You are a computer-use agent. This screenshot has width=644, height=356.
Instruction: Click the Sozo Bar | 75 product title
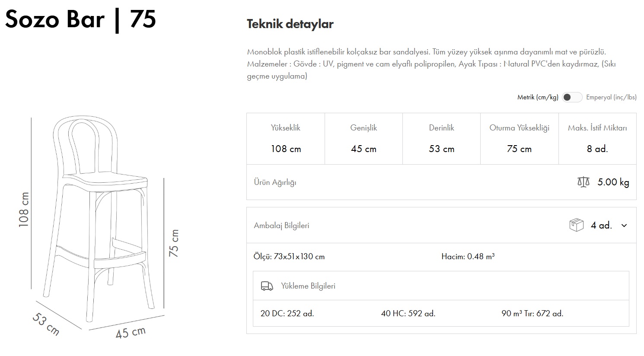[80, 19]
